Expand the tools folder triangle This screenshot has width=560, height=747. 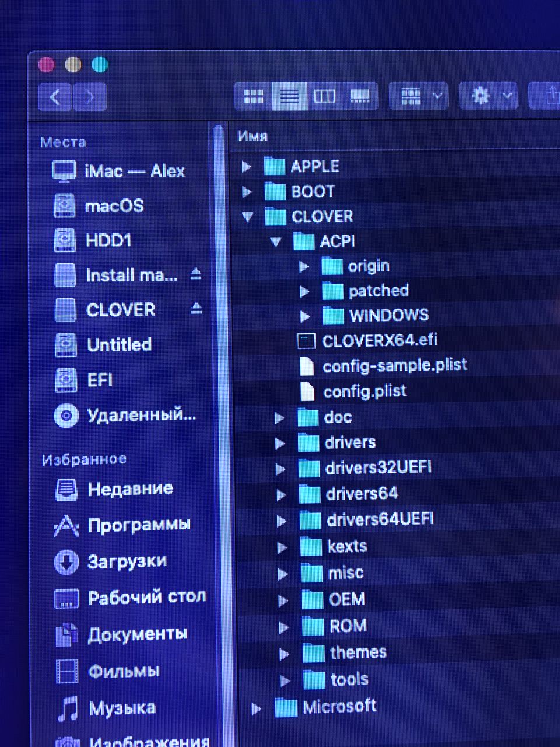point(285,680)
